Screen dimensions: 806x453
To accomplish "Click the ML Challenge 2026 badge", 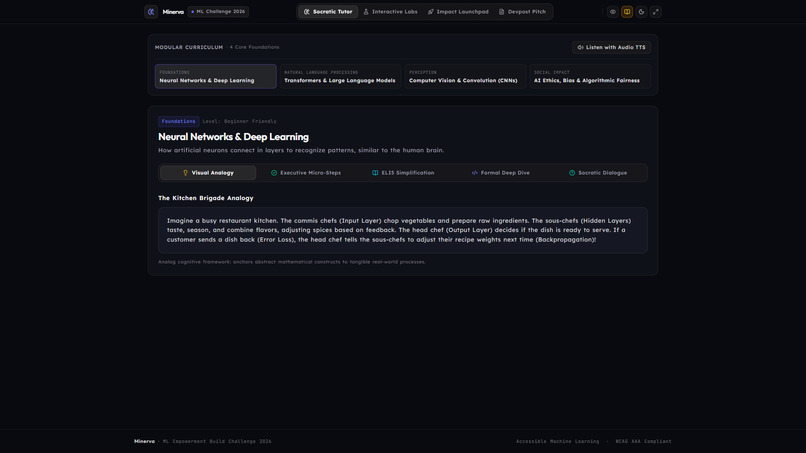I will pyautogui.click(x=218, y=11).
